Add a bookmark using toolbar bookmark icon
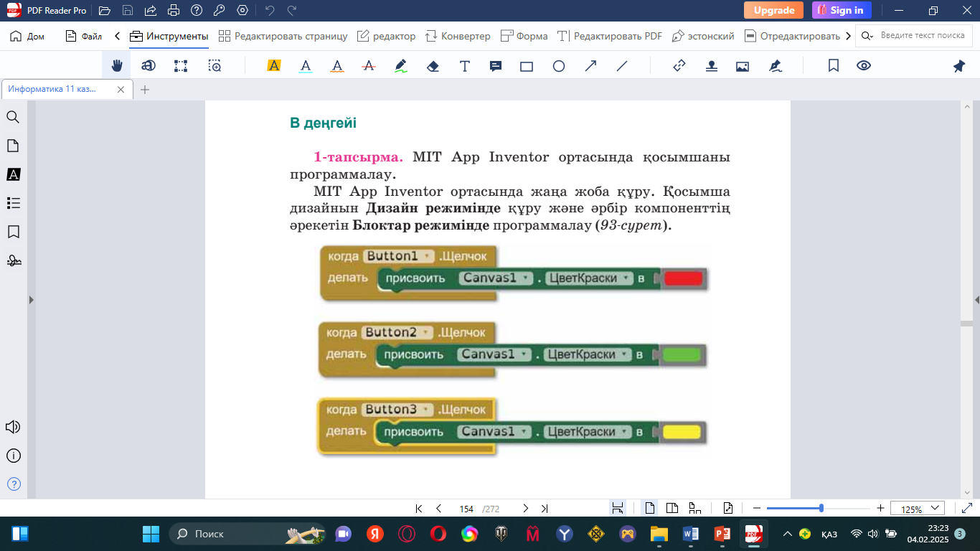980x551 pixels. coord(834,66)
